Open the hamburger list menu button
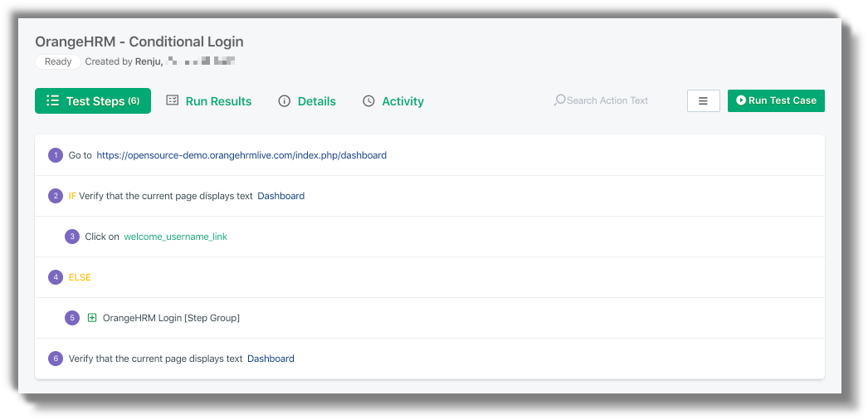Image resolution: width=868 pixels, height=420 pixels. tap(704, 100)
